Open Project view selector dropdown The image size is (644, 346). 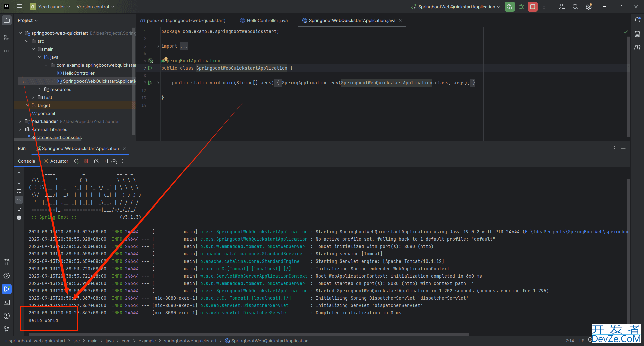28,20
